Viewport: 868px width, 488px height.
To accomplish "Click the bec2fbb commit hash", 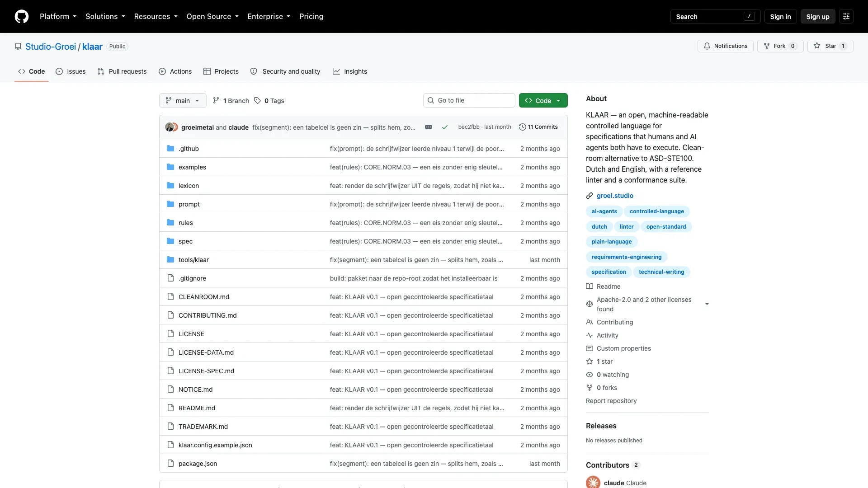I will click(469, 127).
